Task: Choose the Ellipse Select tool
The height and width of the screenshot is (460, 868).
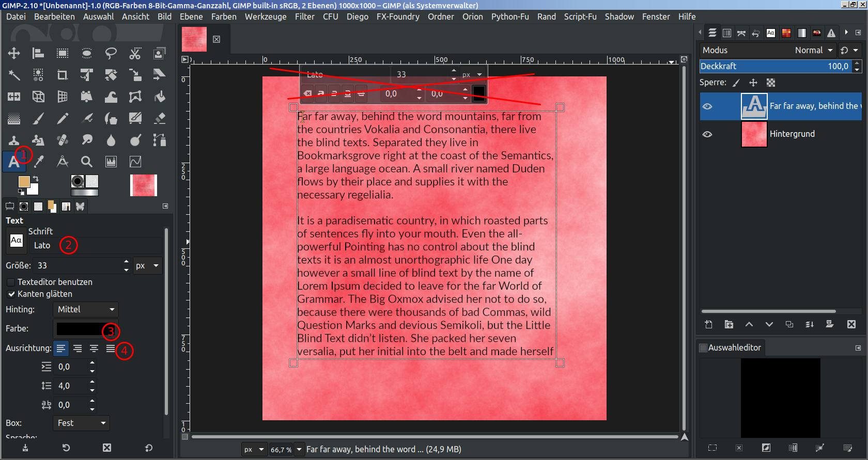Action: point(87,53)
